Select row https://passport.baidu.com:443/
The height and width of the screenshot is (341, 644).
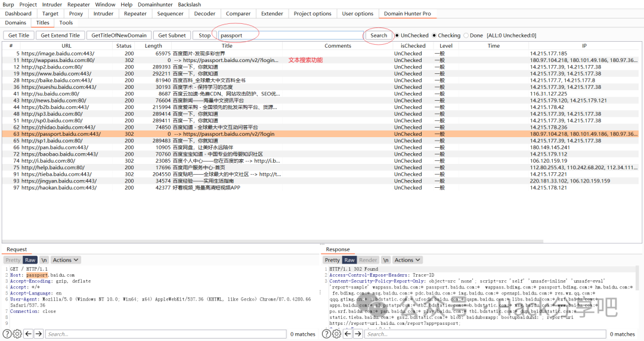[x=320, y=134]
